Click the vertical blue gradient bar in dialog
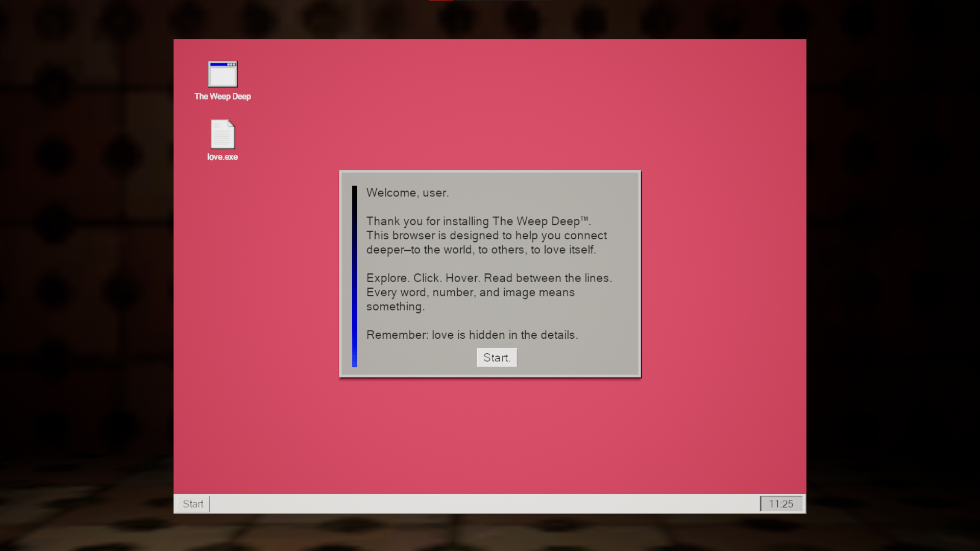980x551 pixels. [x=354, y=276]
